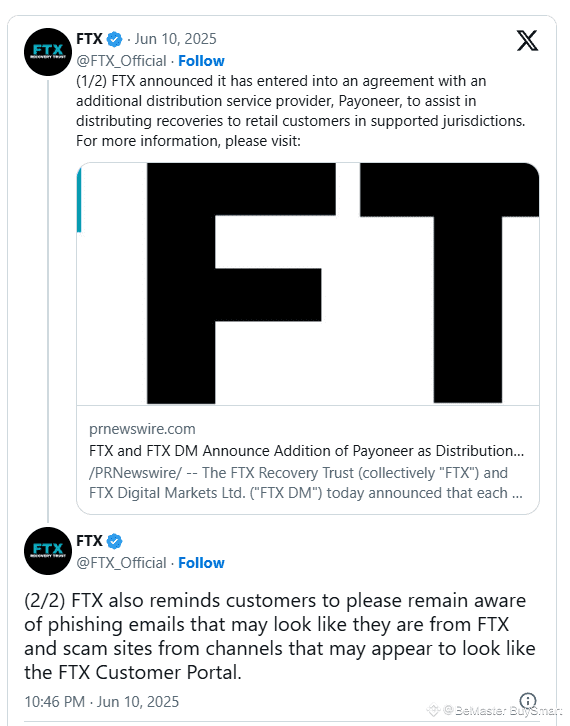
Task: Click the FTX display name in first tweet
Action: (89, 39)
